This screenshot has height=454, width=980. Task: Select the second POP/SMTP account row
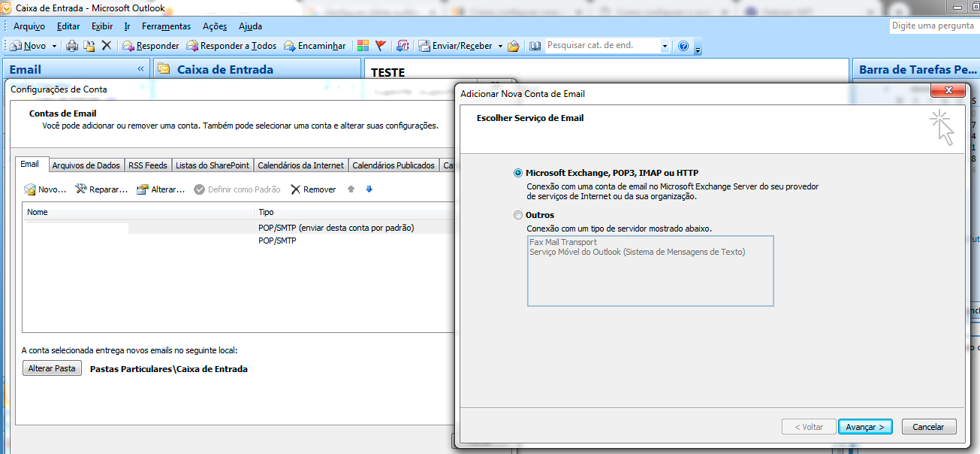click(239, 241)
